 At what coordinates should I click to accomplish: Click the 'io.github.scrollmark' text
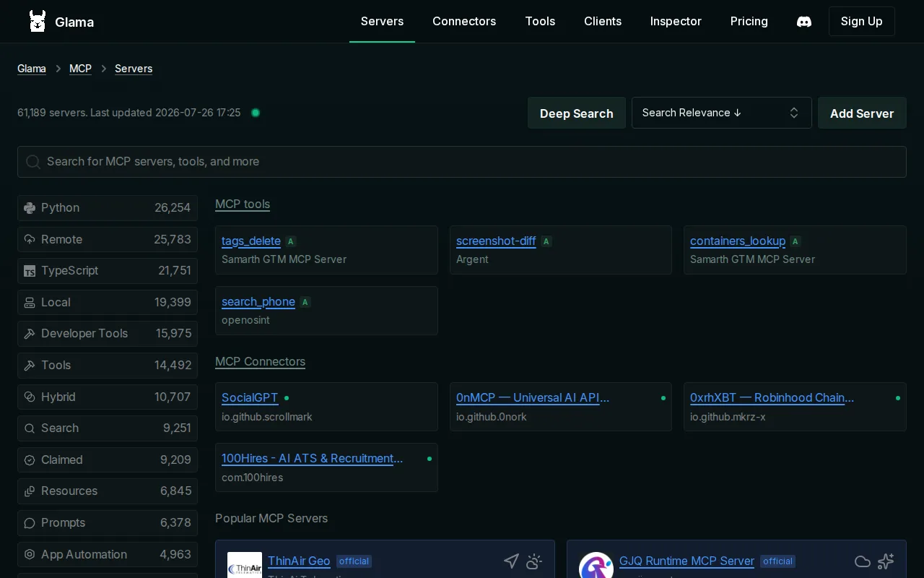coord(267,417)
